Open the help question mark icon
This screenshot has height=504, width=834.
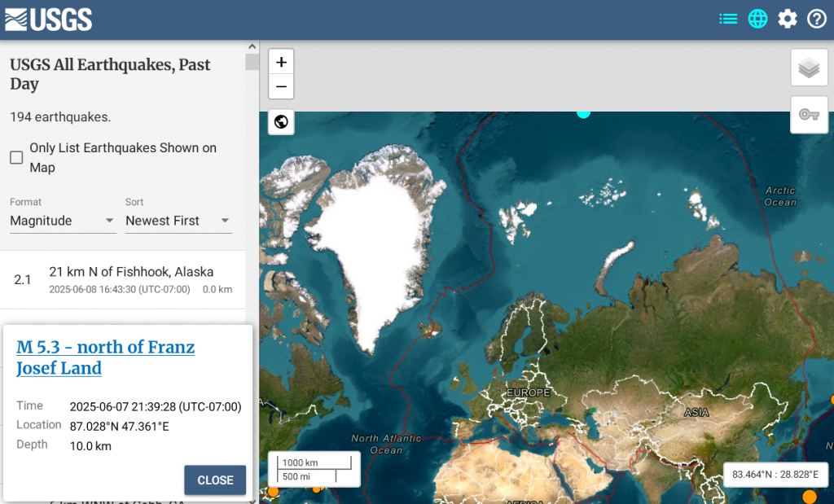click(x=816, y=20)
